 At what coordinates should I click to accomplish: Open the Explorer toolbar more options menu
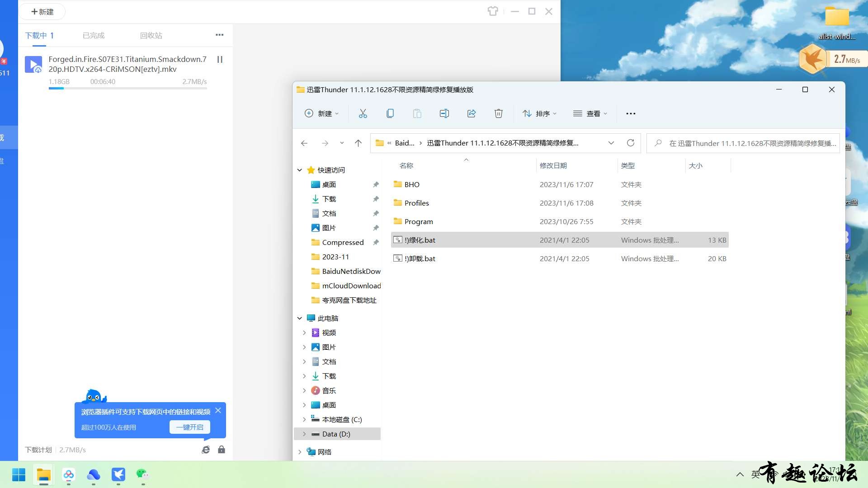(631, 113)
